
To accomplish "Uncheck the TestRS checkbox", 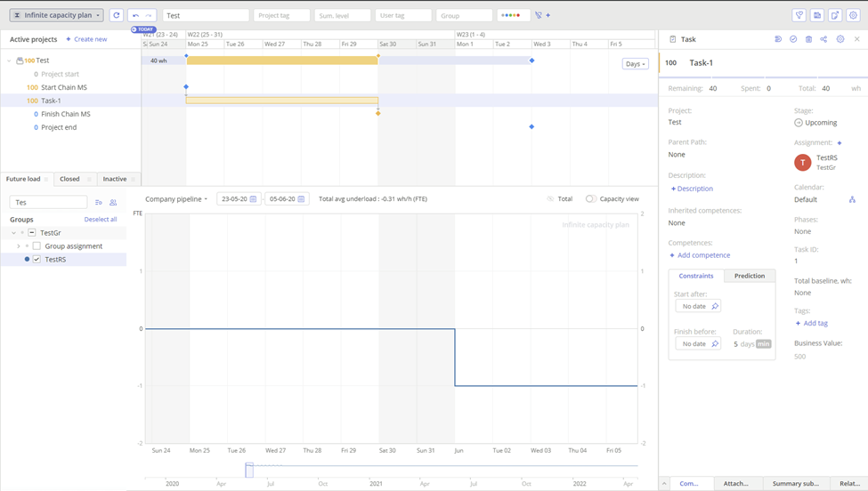I will point(37,260).
